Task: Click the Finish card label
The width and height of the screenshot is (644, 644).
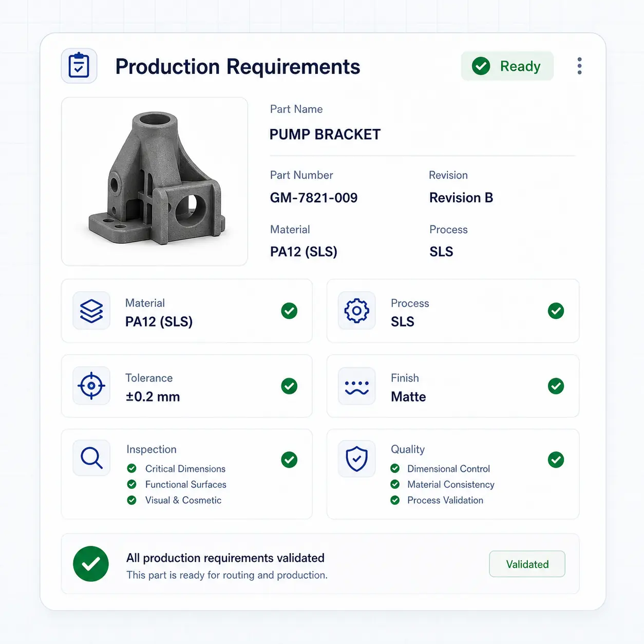Action: [x=405, y=378]
